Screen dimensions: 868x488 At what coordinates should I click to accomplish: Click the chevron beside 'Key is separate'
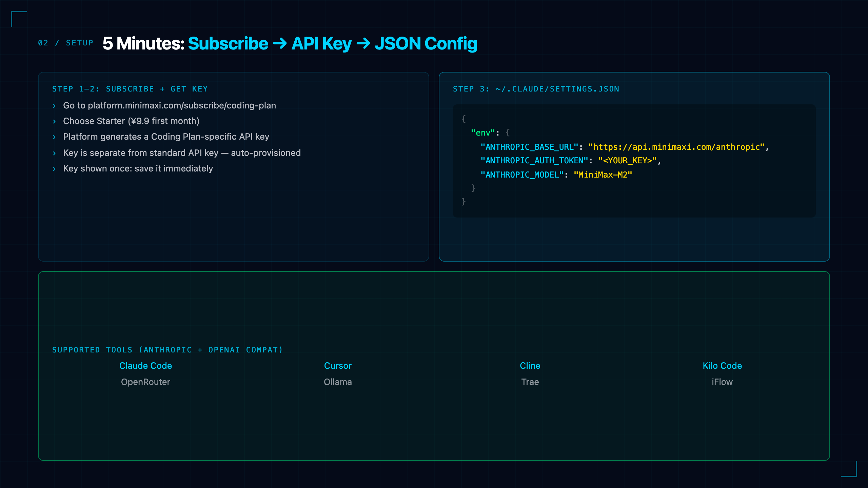coord(54,154)
